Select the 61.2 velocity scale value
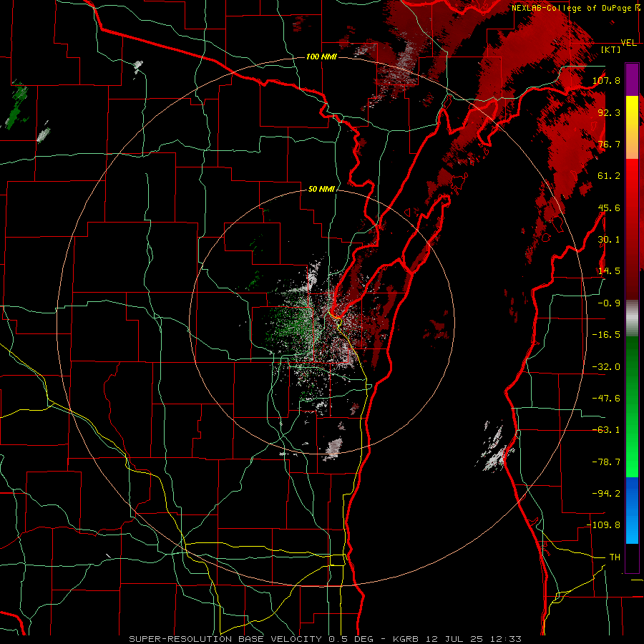Viewport: 644px width, 644px height. tap(609, 175)
